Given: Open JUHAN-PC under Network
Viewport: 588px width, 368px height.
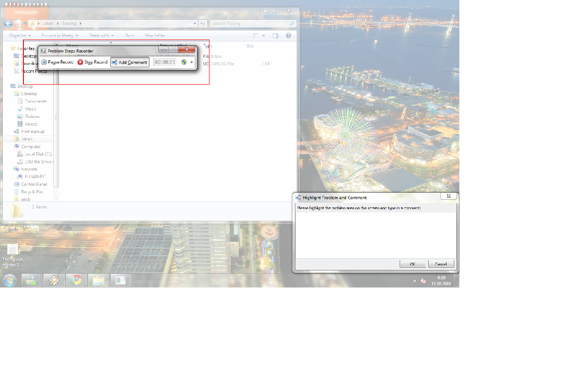Looking at the screenshot, I should click(35, 177).
